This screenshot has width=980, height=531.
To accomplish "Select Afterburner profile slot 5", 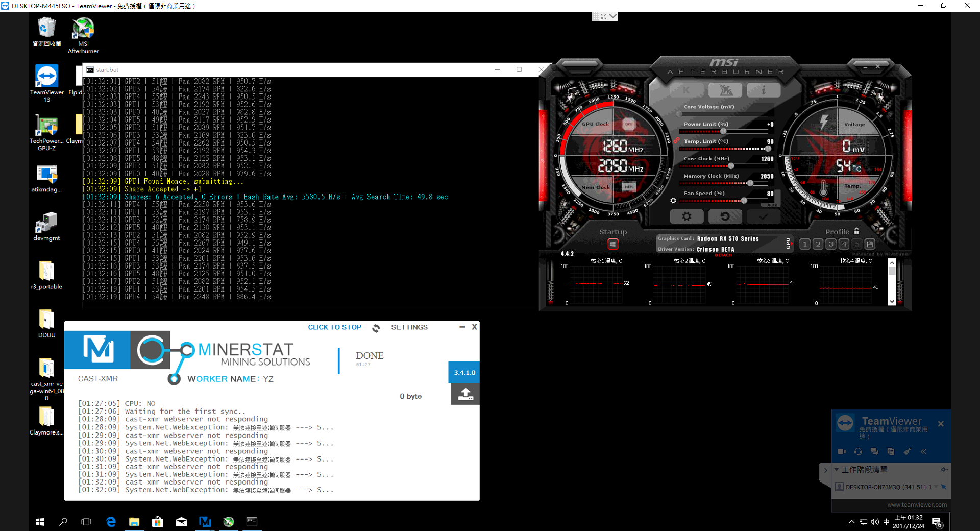I will point(857,244).
